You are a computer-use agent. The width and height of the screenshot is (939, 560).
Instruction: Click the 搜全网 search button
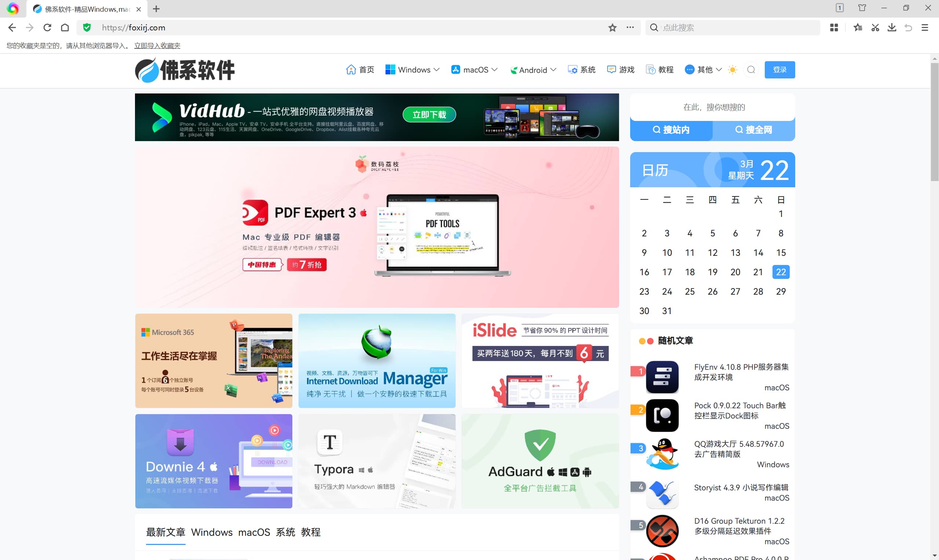coord(754,130)
